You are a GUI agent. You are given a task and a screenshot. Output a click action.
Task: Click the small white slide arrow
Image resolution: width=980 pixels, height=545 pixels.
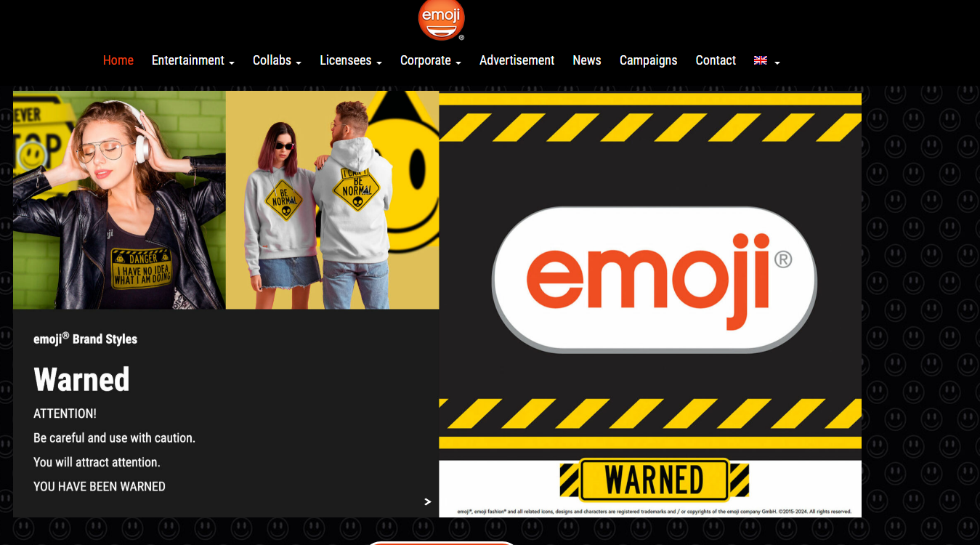pyautogui.click(x=428, y=501)
